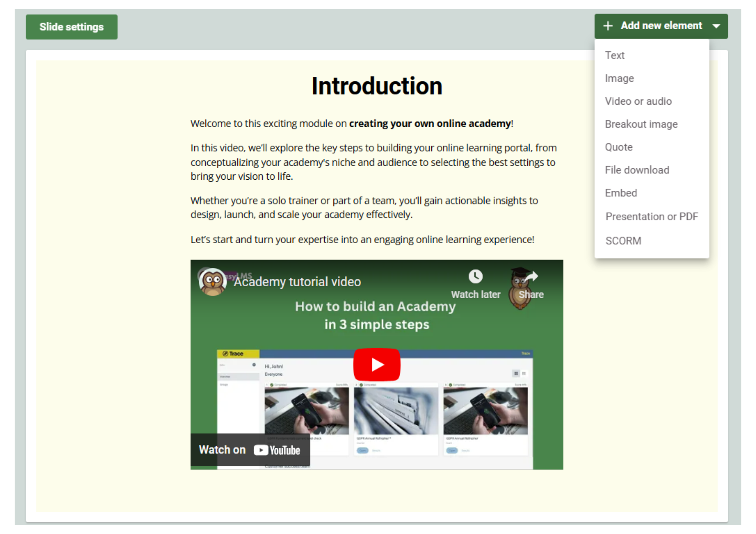This screenshot has height=534, width=756.
Task: Select Breakout image element
Action: [x=641, y=124]
